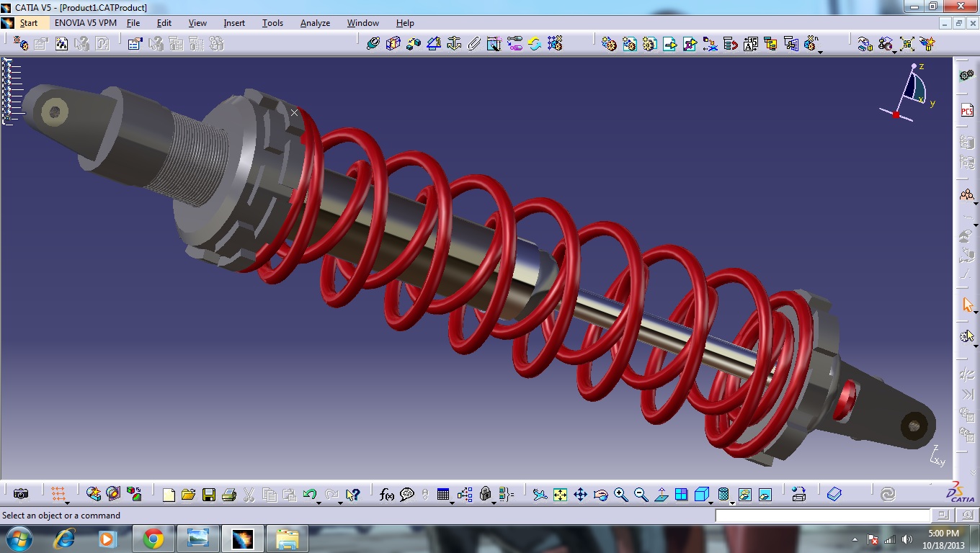This screenshot has height=553, width=980.
Task: Expand the Isometric View dropdown arrow
Action: pos(711,503)
